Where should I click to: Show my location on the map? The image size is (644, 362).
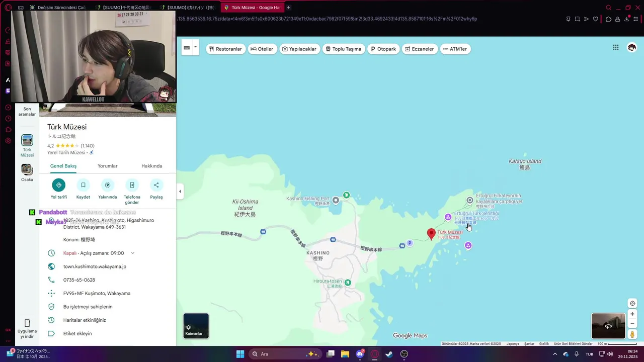tap(632, 303)
